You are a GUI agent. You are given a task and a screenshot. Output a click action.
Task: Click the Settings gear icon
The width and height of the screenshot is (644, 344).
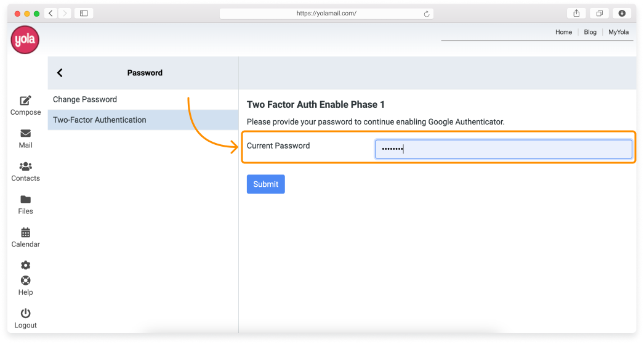(x=25, y=265)
